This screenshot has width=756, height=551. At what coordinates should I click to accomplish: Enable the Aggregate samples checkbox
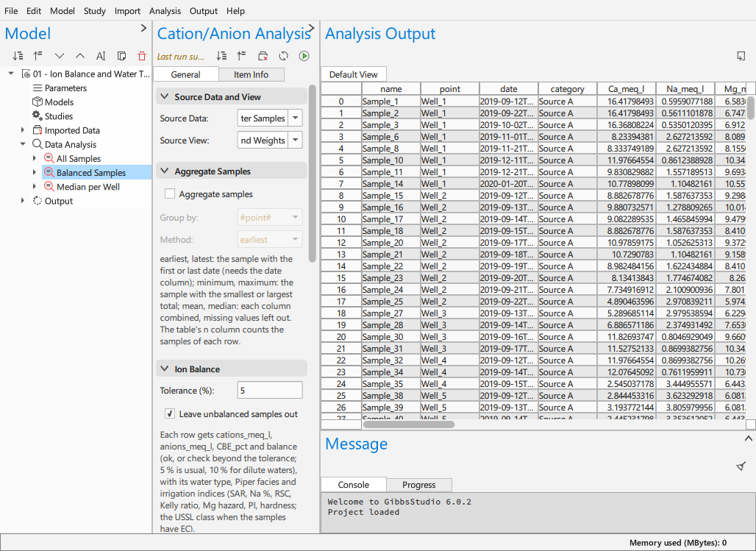point(170,194)
